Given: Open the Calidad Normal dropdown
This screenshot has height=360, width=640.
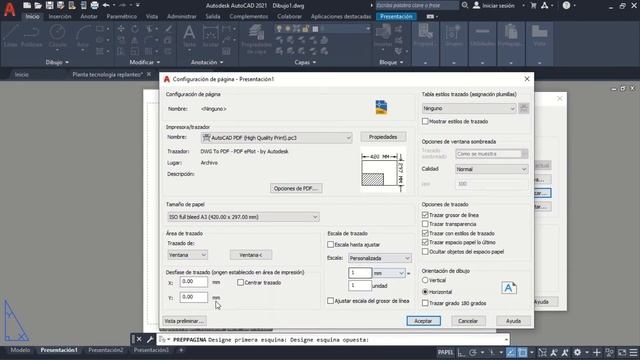Looking at the screenshot, I should [491, 169].
